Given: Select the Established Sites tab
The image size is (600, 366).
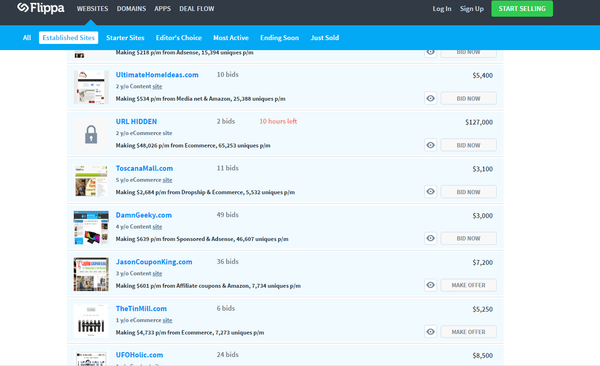Looking at the screenshot, I should pyautogui.click(x=68, y=38).
